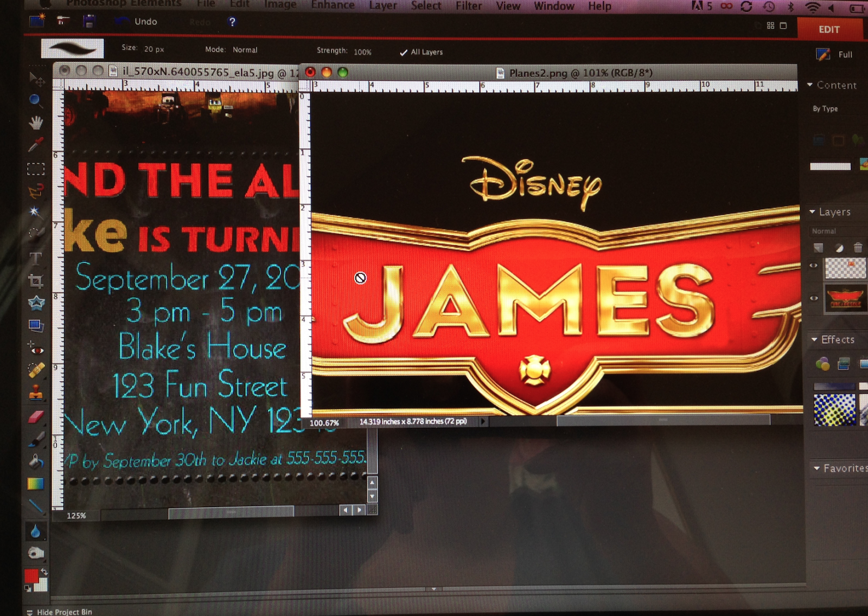Open the brush preset picker
The width and height of the screenshot is (868, 616).
pos(72,48)
